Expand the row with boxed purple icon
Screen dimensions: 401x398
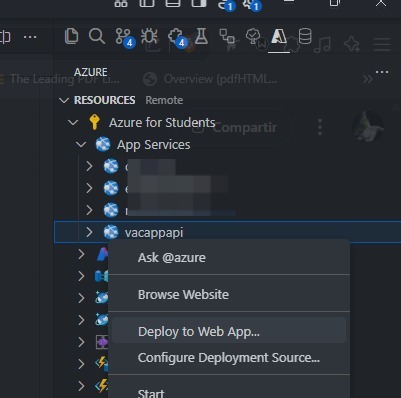click(x=81, y=342)
